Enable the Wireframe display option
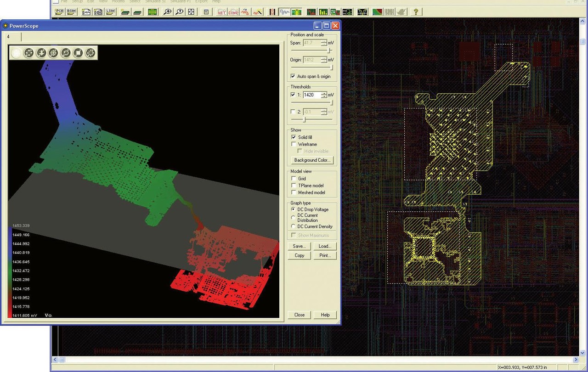 point(294,144)
